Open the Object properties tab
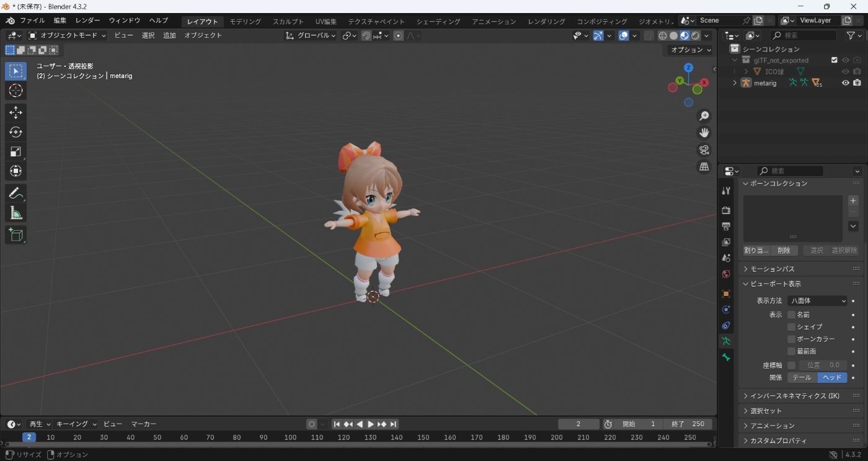This screenshot has height=461, width=868. click(x=726, y=293)
